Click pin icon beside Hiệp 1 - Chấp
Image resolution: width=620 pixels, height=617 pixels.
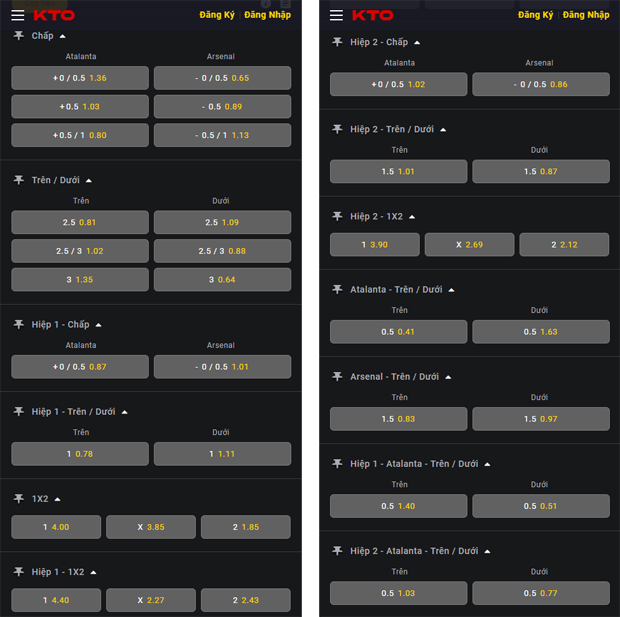[x=19, y=324]
